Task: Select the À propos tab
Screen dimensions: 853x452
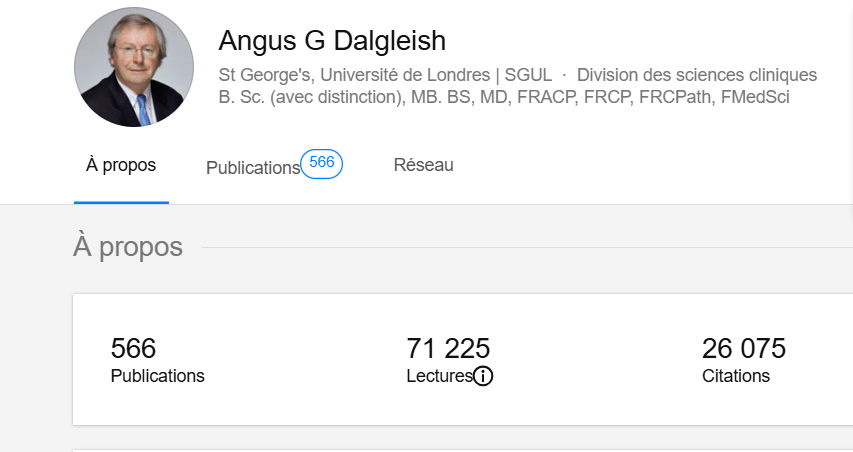Action: pos(121,165)
